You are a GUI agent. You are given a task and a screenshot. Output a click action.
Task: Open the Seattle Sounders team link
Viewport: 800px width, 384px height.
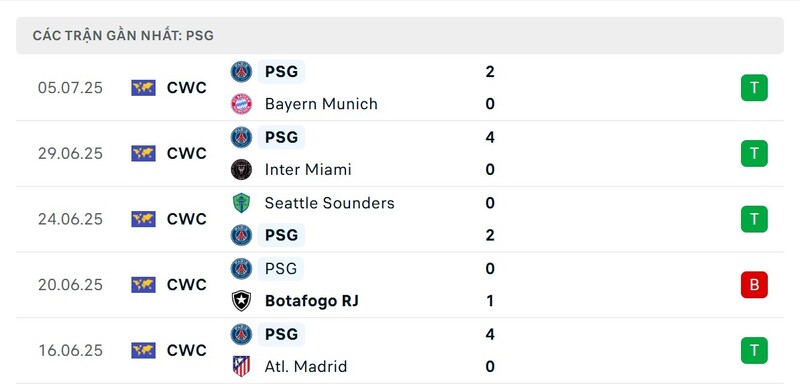pyautogui.click(x=330, y=203)
